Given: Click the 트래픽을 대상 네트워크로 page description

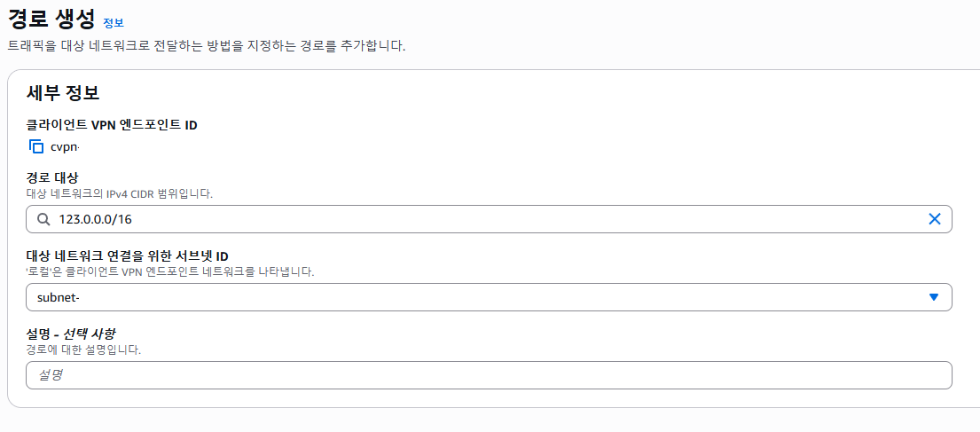Looking at the screenshot, I should [207, 47].
